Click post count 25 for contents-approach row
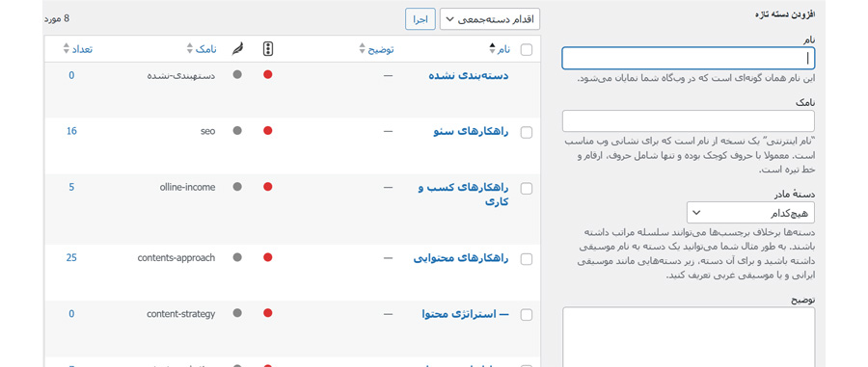868x367 pixels. tap(71, 257)
